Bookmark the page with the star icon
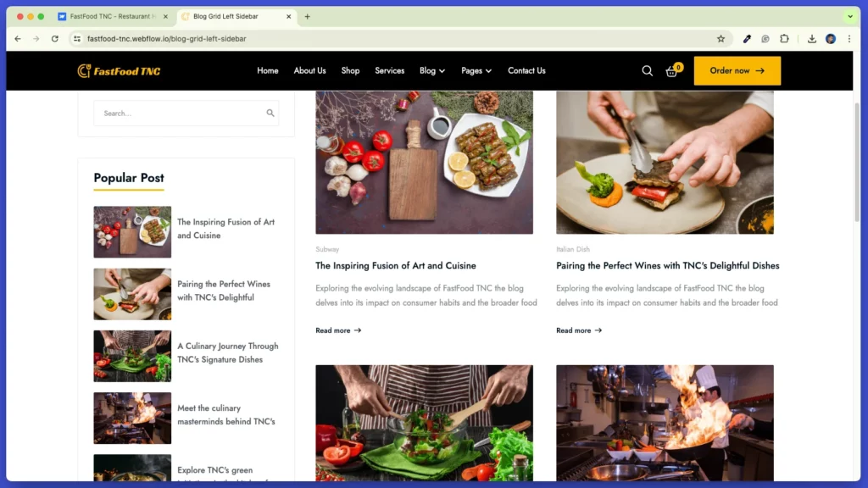Image resolution: width=868 pixels, height=488 pixels. tap(721, 38)
